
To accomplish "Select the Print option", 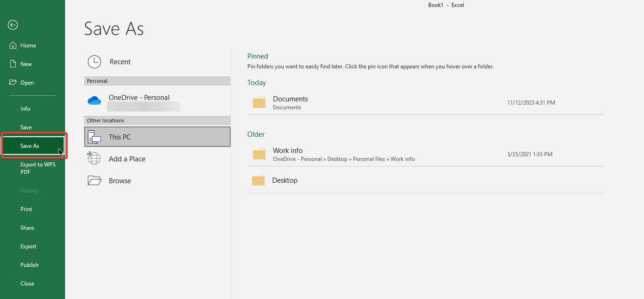I will (25, 209).
